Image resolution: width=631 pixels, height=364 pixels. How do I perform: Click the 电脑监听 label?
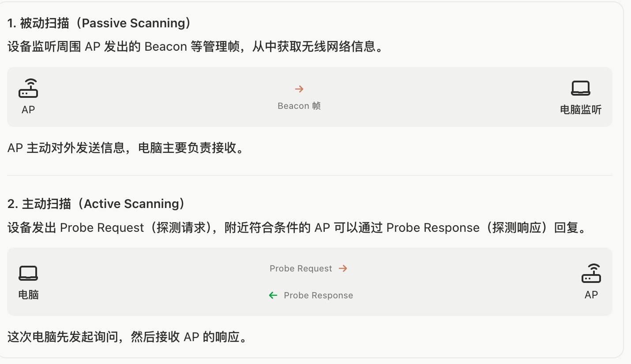click(x=581, y=110)
